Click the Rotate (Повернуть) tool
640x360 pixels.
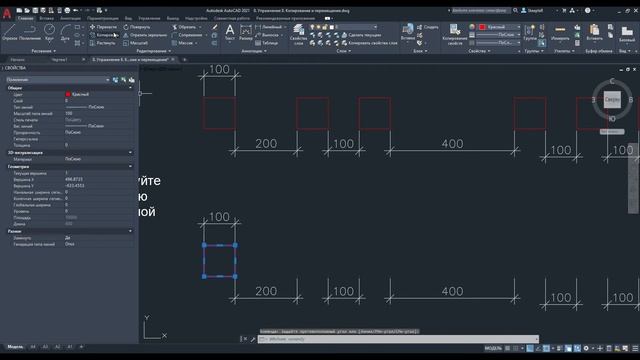137,27
